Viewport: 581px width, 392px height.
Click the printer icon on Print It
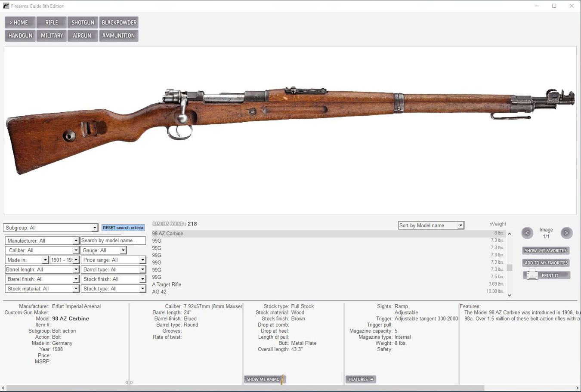pos(532,275)
